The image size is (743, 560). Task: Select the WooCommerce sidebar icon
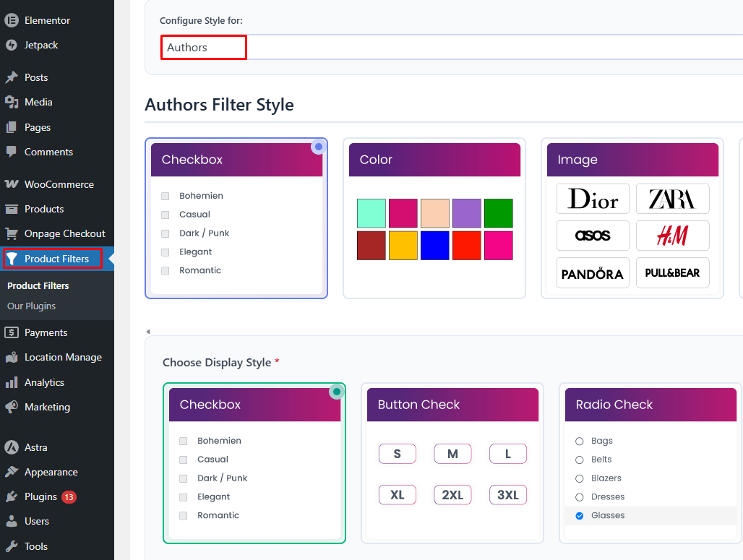click(x=12, y=184)
